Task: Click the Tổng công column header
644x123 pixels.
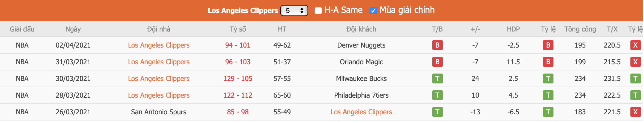Action: coord(580,29)
